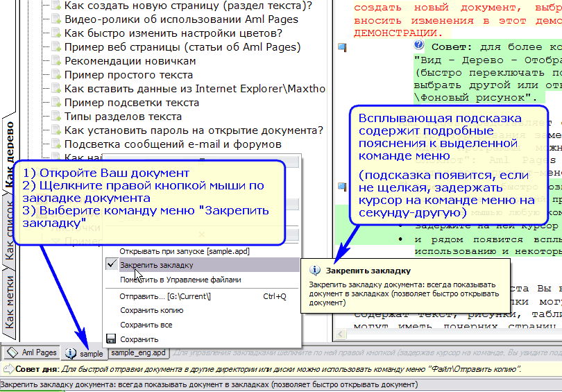Select tree node 'Пример простого текста'
Viewport: 562px width, 392px height.
[128, 75]
